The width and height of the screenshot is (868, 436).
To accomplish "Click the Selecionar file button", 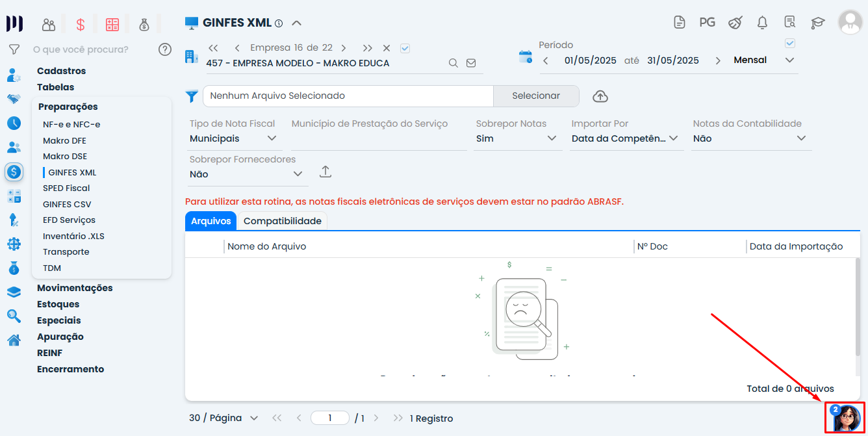I will 535,96.
